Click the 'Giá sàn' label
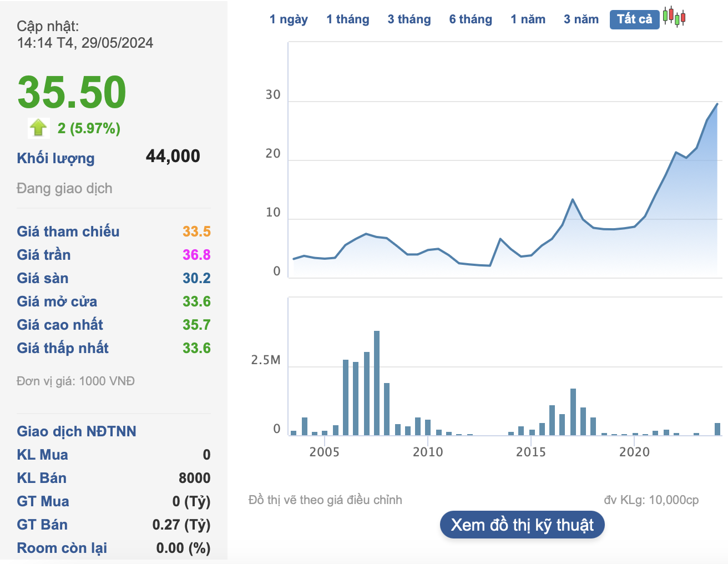The width and height of the screenshot is (728, 564). click(43, 278)
